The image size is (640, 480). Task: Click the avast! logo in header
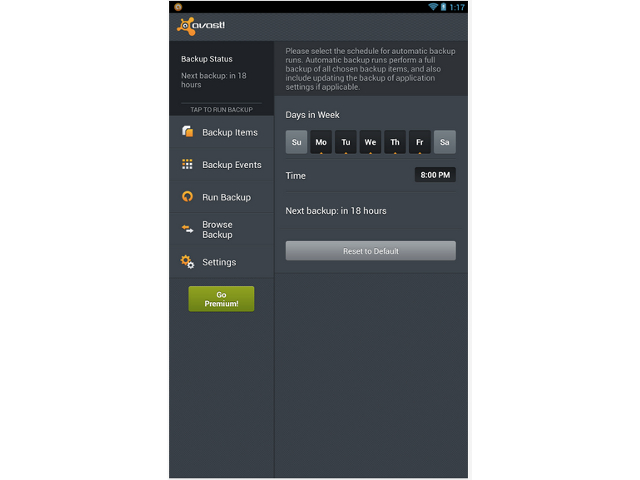(x=201, y=26)
